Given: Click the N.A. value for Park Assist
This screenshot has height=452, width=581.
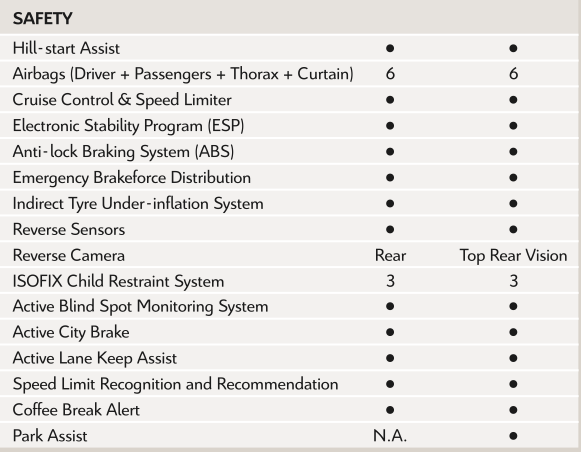Looking at the screenshot, I should [x=390, y=436].
